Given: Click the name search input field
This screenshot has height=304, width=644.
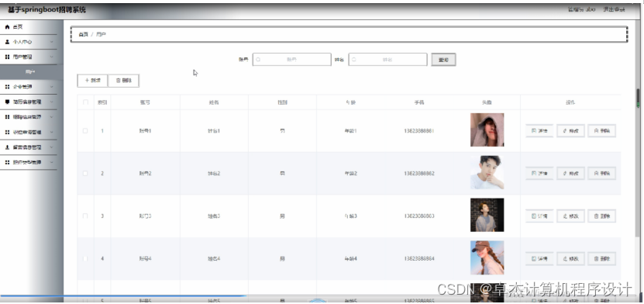Looking at the screenshot, I should pyautogui.click(x=387, y=60).
